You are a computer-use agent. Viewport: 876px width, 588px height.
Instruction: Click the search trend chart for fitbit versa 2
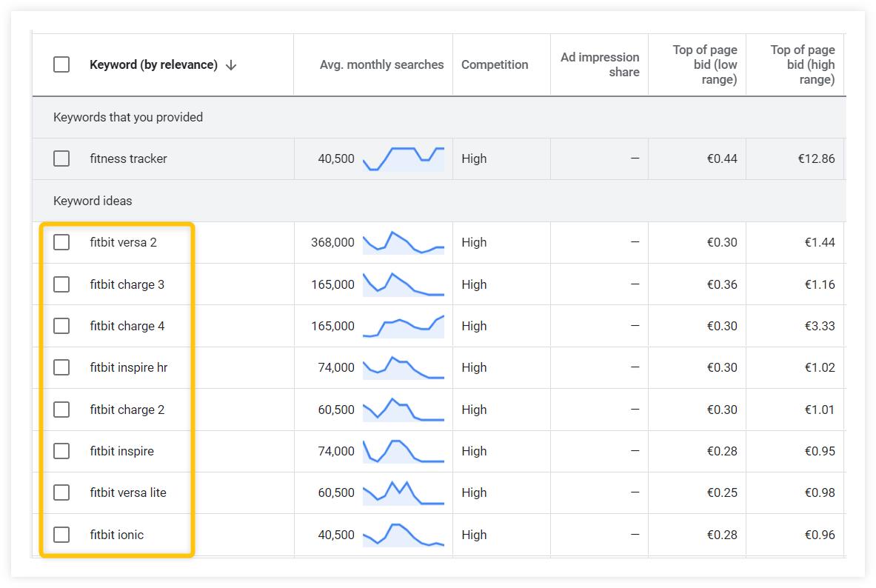pyautogui.click(x=403, y=242)
